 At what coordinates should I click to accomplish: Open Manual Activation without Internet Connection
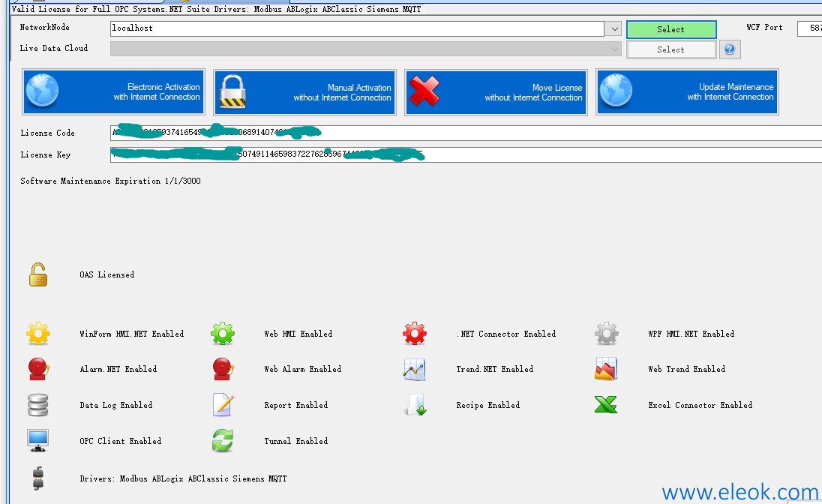(x=304, y=91)
